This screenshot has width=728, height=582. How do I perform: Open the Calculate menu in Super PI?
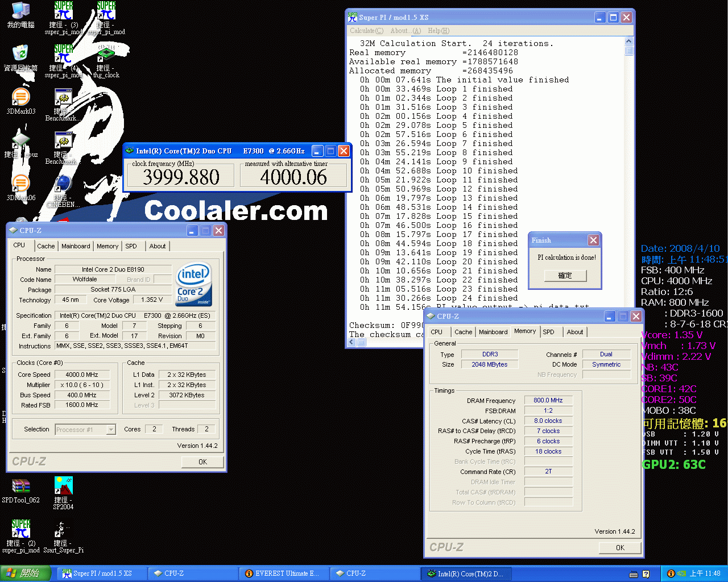pyautogui.click(x=366, y=31)
